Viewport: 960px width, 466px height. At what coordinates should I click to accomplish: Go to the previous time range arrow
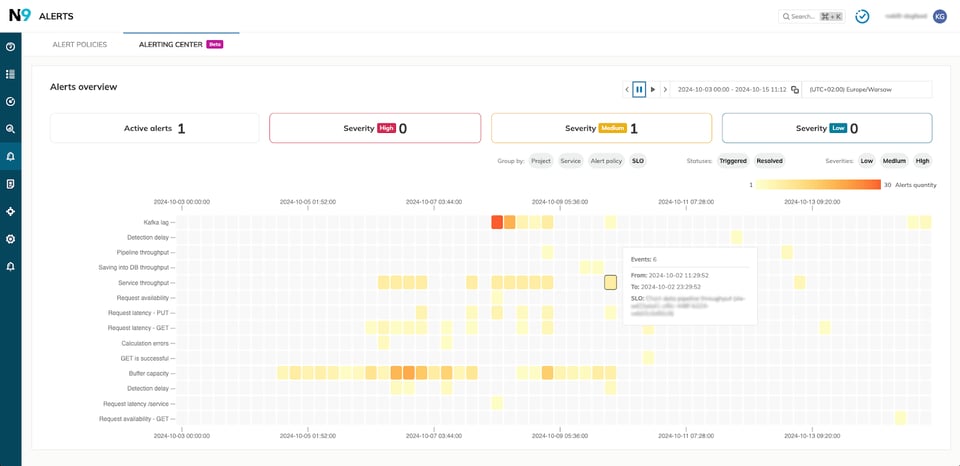click(627, 89)
